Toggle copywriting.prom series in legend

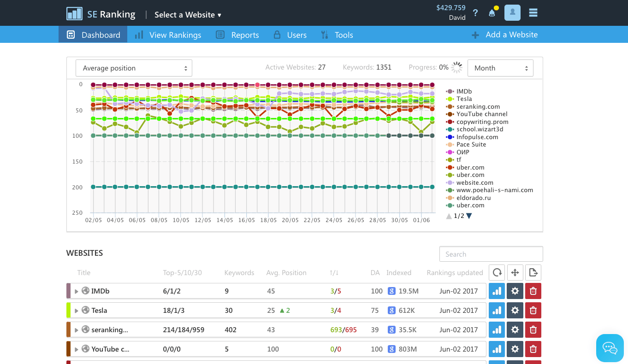click(x=477, y=122)
